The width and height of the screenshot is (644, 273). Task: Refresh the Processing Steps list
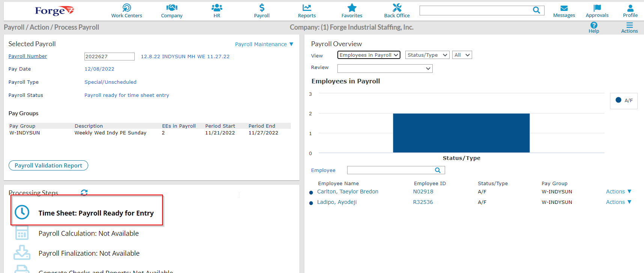[x=84, y=192]
